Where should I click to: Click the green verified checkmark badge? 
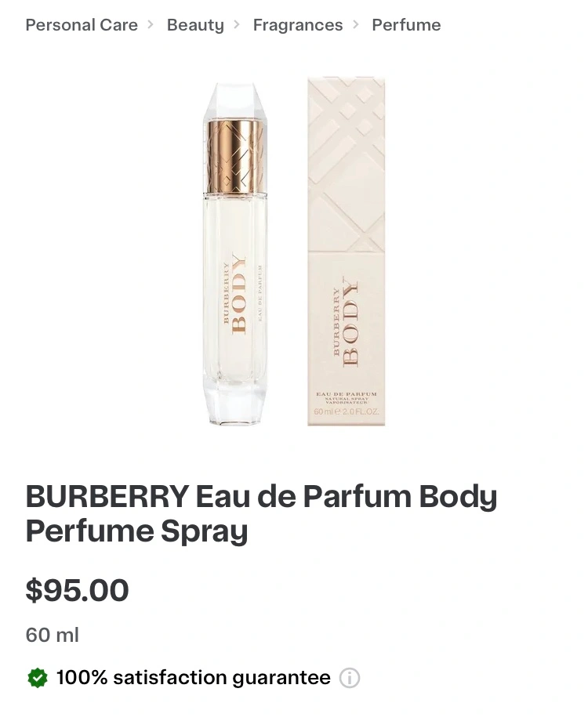pyautogui.click(x=38, y=678)
